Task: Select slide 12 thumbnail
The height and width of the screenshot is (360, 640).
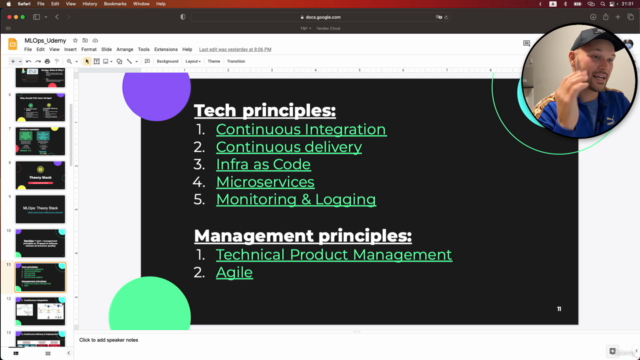Action: tap(40, 311)
